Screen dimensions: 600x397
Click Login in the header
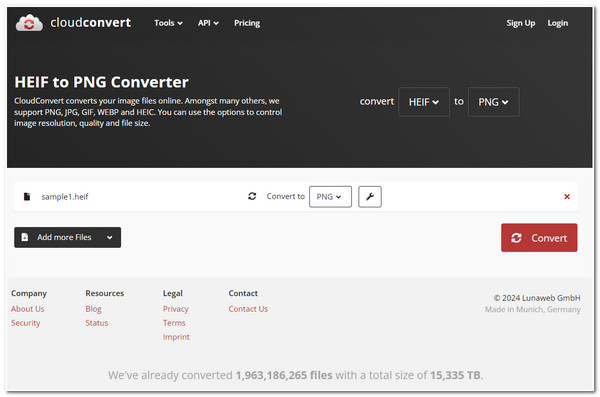click(558, 23)
